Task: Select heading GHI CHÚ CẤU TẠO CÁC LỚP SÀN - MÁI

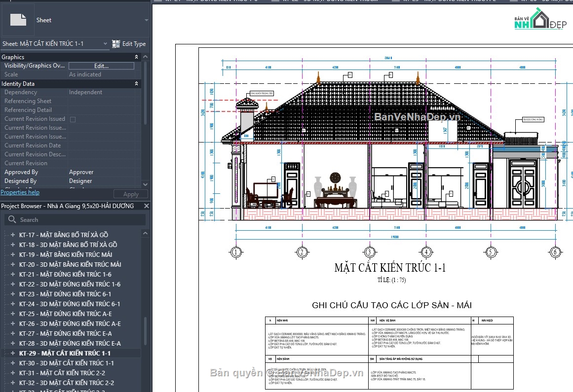Action: [392, 306]
